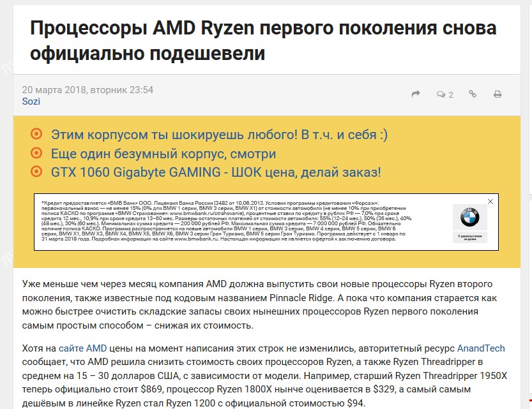The image size is (532, 409).
Task: Click the bullet icon beside 'Этим корпусом' link
Action: (36, 135)
